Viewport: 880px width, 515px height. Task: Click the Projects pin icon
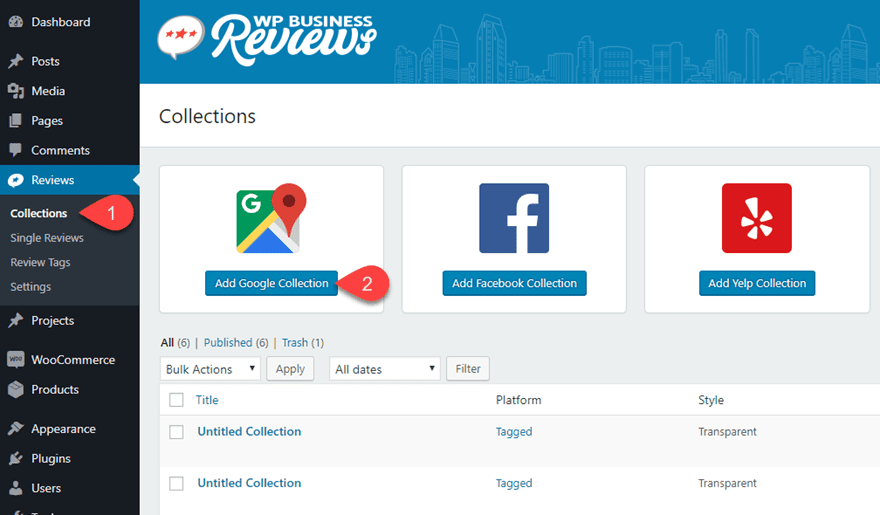(x=16, y=320)
